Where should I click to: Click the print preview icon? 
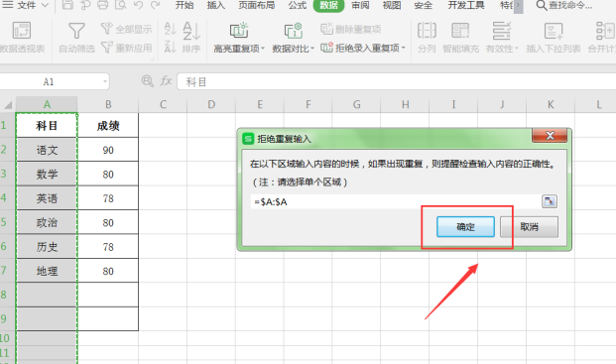pyautogui.click(x=121, y=5)
